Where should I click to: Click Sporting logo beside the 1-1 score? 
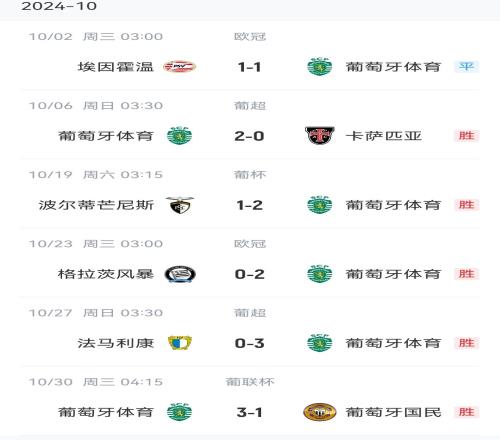coord(320,67)
